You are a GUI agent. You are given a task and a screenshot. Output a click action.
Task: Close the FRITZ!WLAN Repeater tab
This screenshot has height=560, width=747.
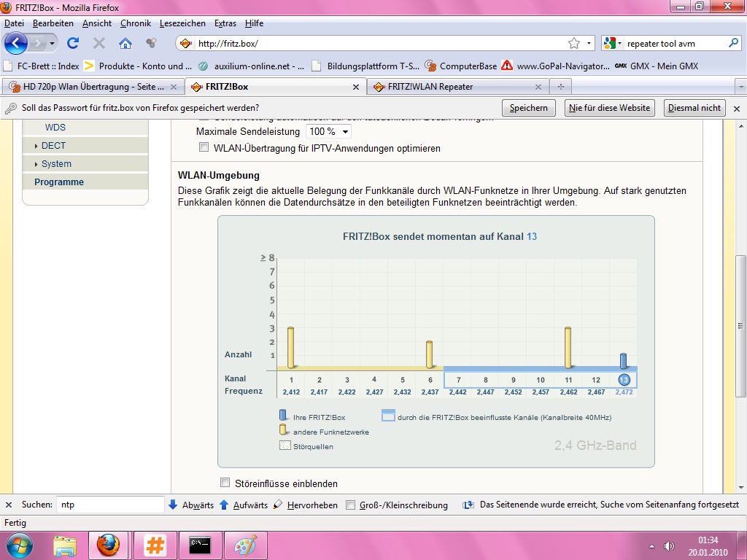click(x=538, y=87)
